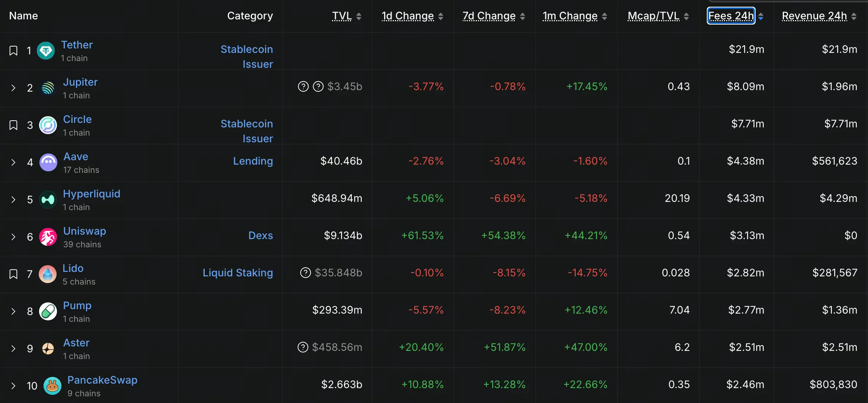Click question-mark icon beside Aster TVL
This screenshot has height=403, width=868.
pos(303,347)
